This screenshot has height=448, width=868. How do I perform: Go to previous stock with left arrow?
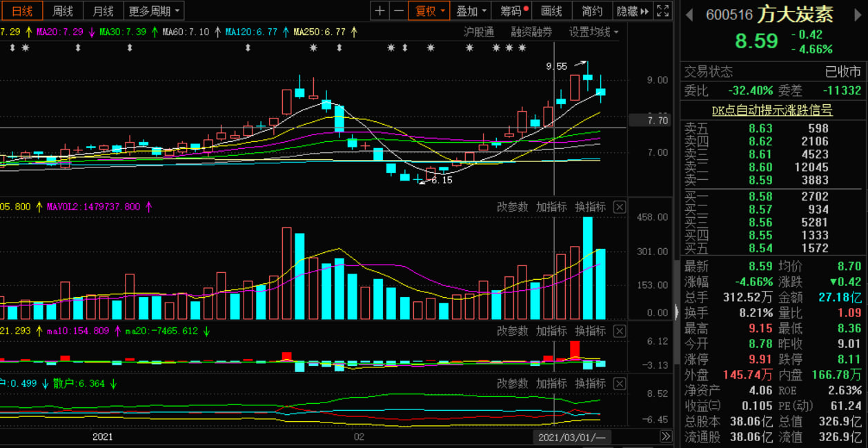point(688,14)
